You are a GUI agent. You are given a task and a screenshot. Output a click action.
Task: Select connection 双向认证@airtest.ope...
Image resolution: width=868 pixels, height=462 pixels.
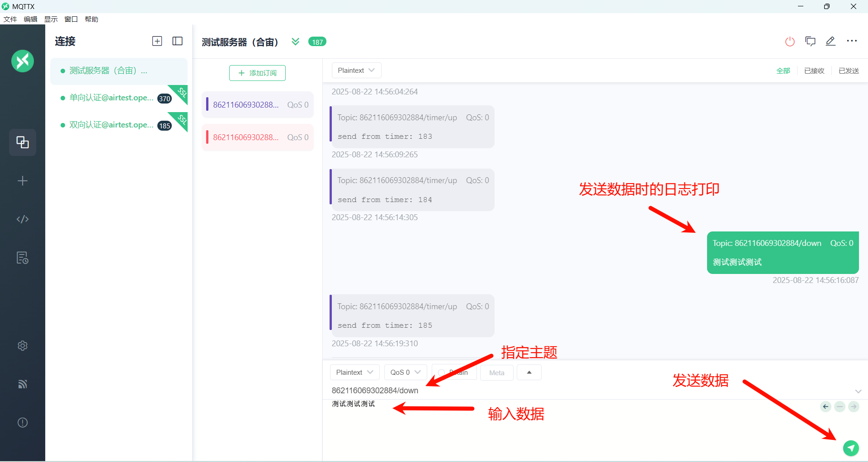tap(119, 125)
